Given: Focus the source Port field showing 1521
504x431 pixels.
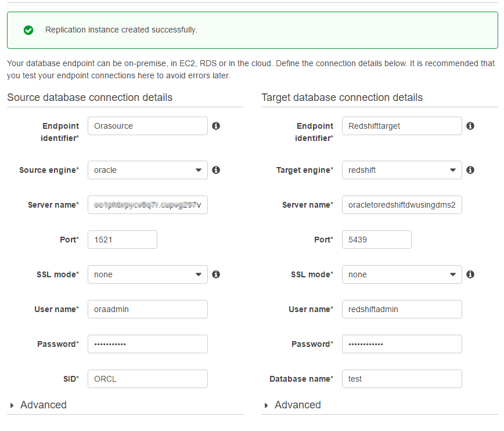Looking at the screenshot, I should 122,240.
